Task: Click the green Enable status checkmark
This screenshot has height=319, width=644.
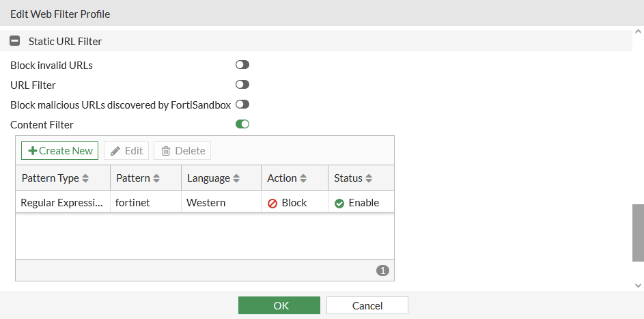Action: pos(339,204)
